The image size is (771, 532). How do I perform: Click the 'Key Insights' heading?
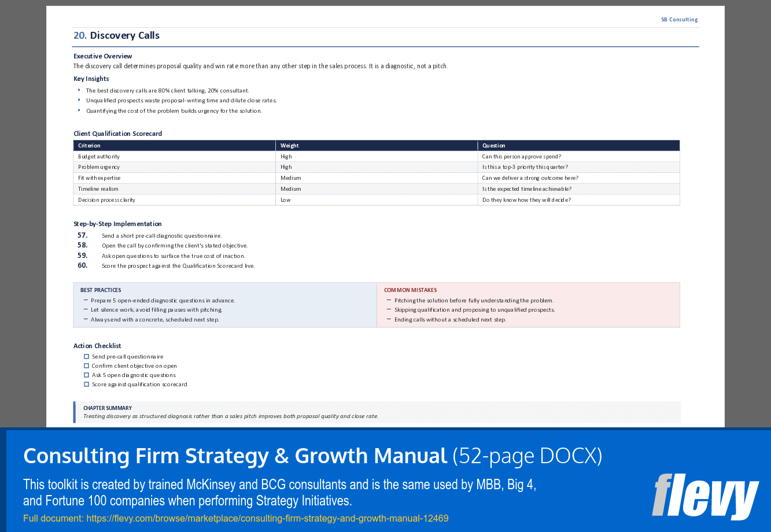(x=91, y=79)
